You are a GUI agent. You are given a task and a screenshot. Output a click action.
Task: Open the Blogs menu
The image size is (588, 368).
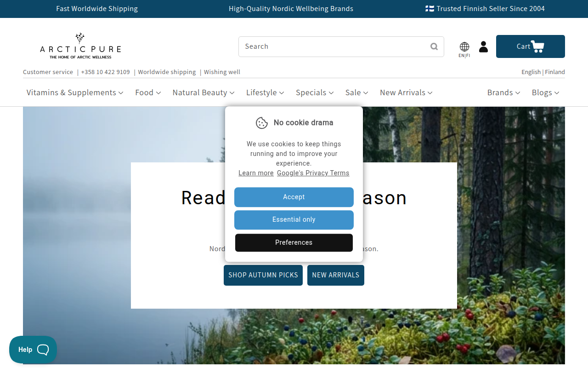pyautogui.click(x=546, y=92)
